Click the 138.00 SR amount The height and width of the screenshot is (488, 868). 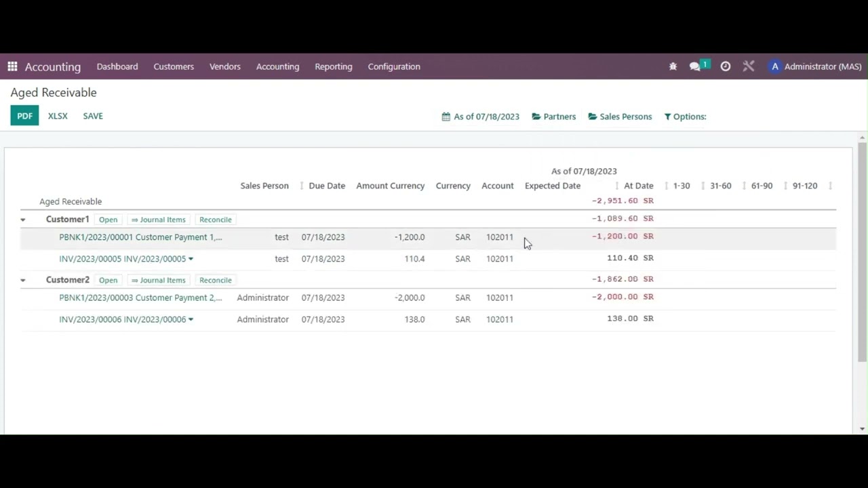pyautogui.click(x=630, y=318)
